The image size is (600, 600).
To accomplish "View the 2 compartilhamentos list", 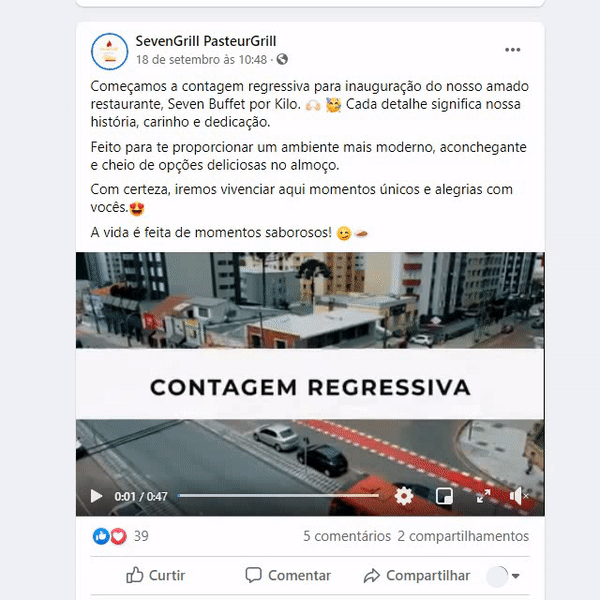I will click(463, 536).
